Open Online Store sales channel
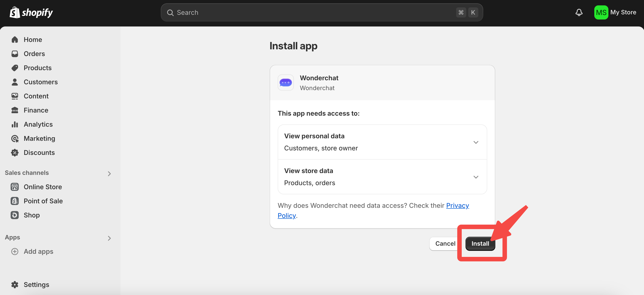 43,187
